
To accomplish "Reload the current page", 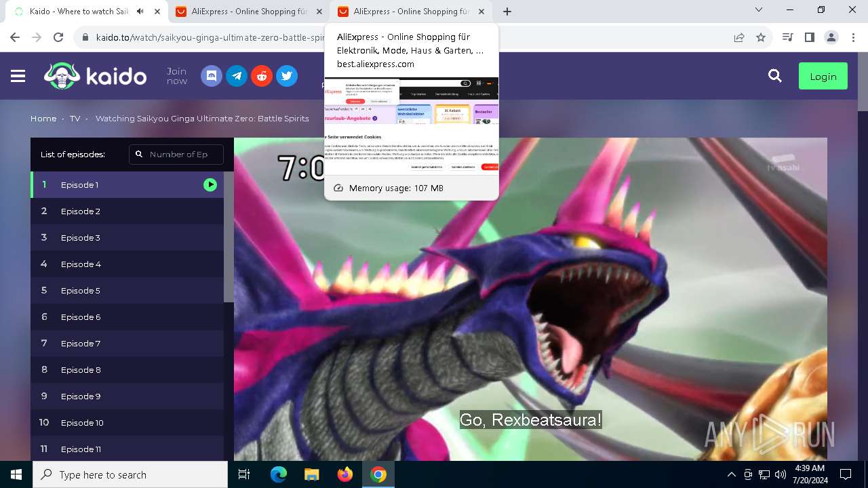I will click(x=58, y=37).
